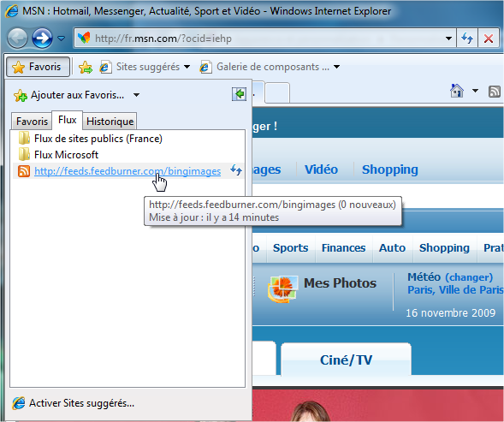Go to Sports navigation item
The height and width of the screenshot is (422, 504).
291,248
